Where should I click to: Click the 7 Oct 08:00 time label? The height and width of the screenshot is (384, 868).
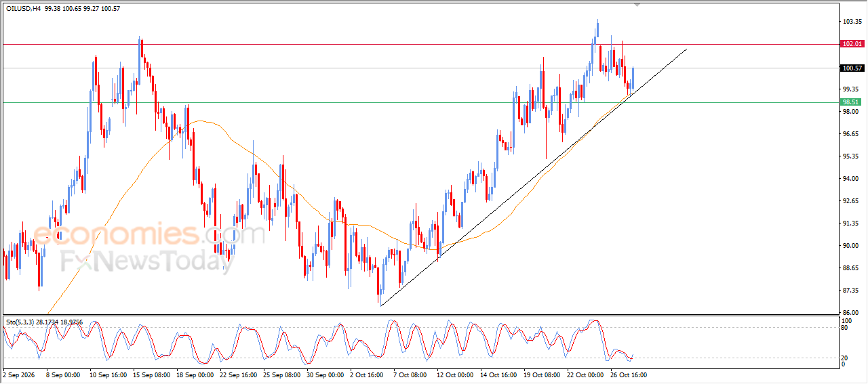[x=411, y=375]
